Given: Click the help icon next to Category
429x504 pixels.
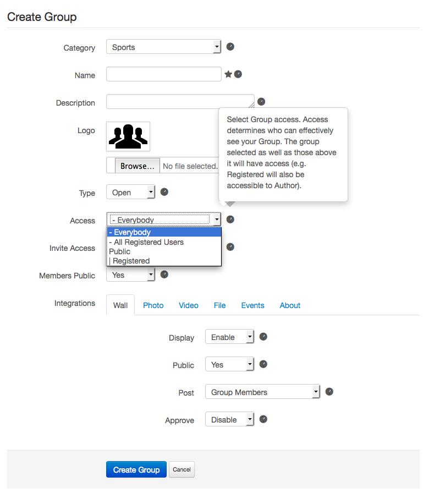Looking at the screenshot, I should [x=230, y=47].
